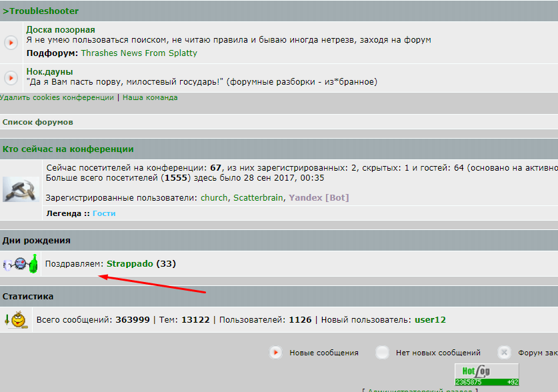Screen dimensions: 558x392
Task: Click Удалить cookies конференции link
Action: point(57,97)
